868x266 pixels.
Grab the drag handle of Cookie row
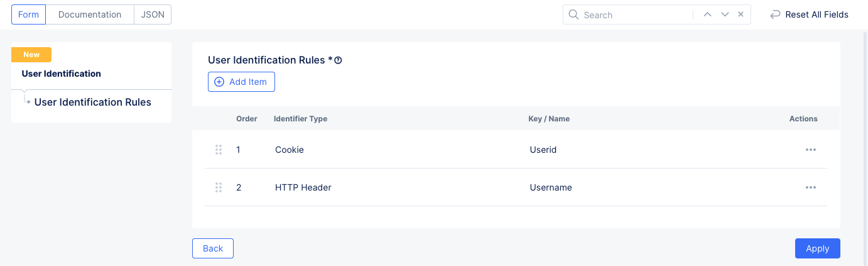click(219, 150)
